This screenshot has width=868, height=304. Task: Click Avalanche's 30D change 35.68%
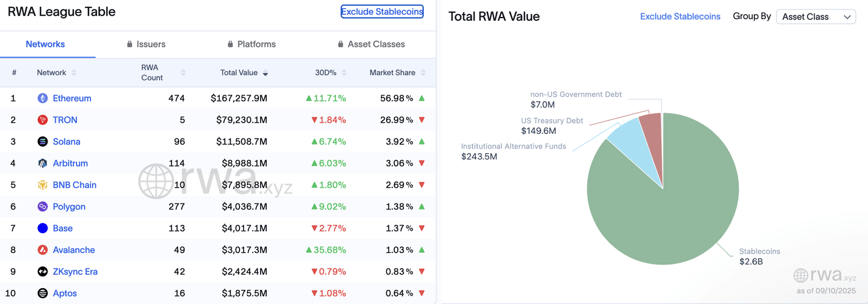pos(325,250)
